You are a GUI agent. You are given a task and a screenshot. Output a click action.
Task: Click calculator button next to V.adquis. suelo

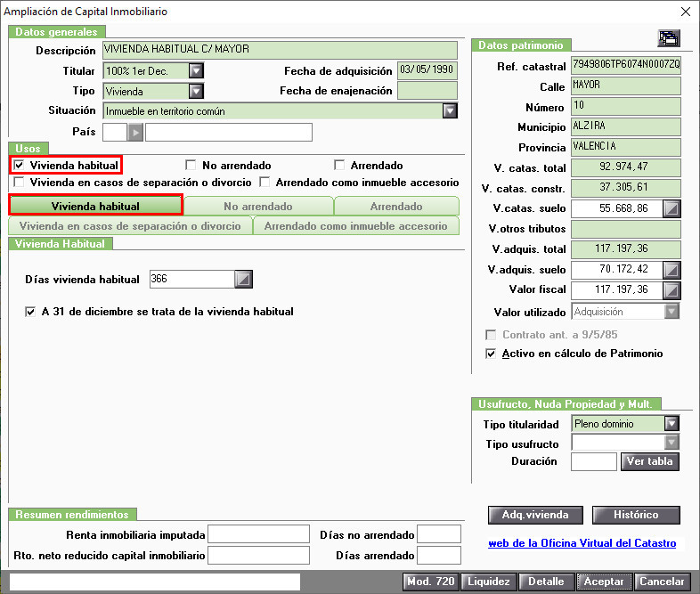[672, 270]
